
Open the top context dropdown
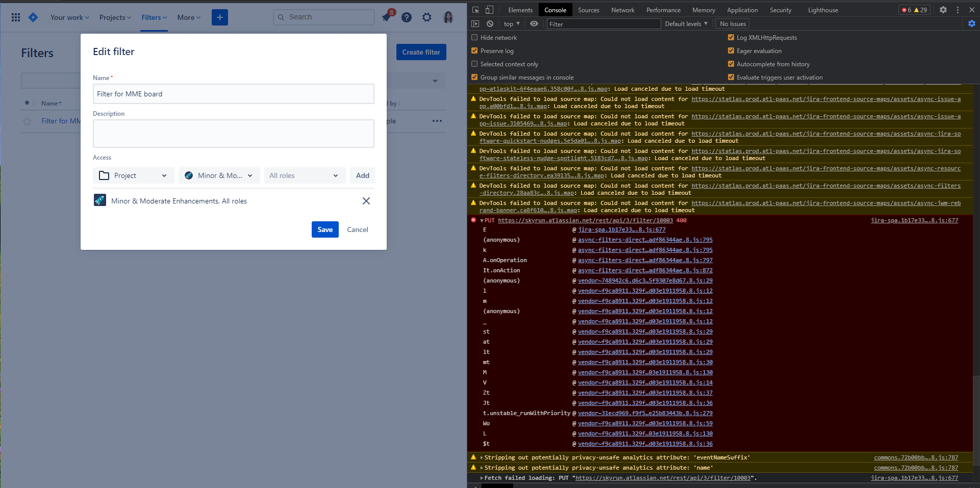coord(512,23)
